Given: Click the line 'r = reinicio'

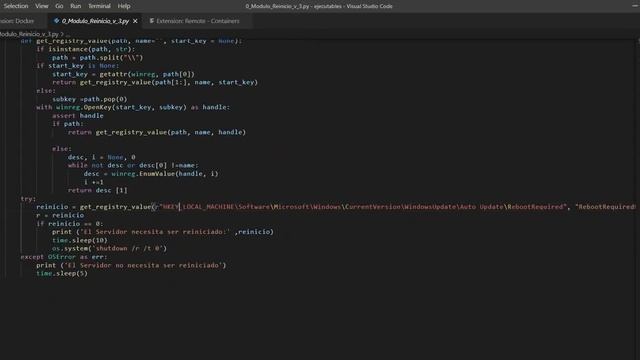Looking at the screenshot, I should (x=60, y=215).
